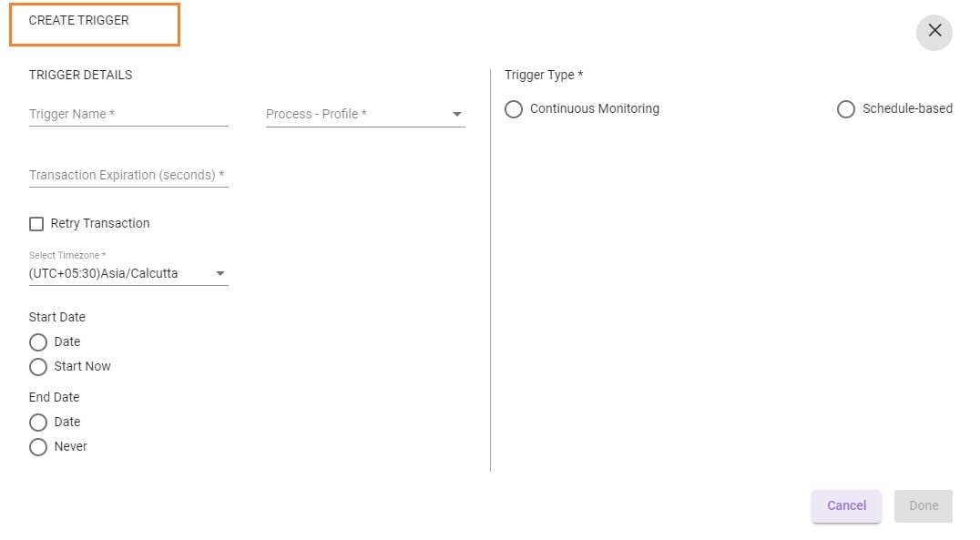980x540 pixels.
Task: Focus the Trigger Name input field
Action: [128, 115]
